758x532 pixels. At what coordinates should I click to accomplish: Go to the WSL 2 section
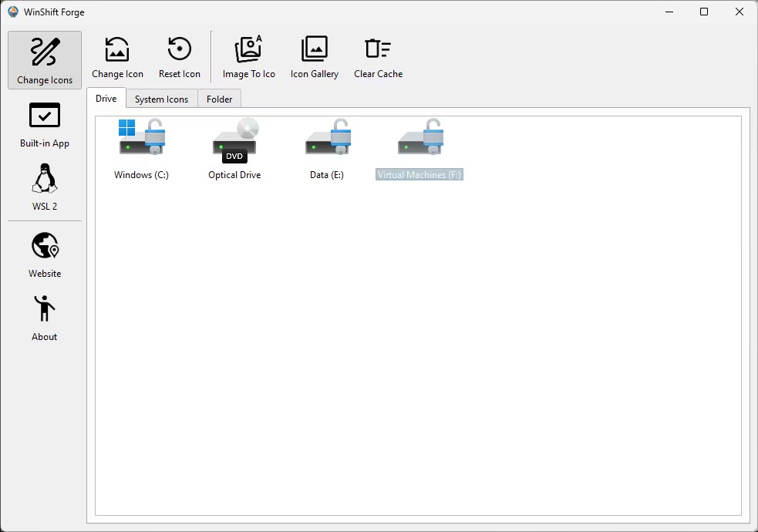[x=45, y=187]
